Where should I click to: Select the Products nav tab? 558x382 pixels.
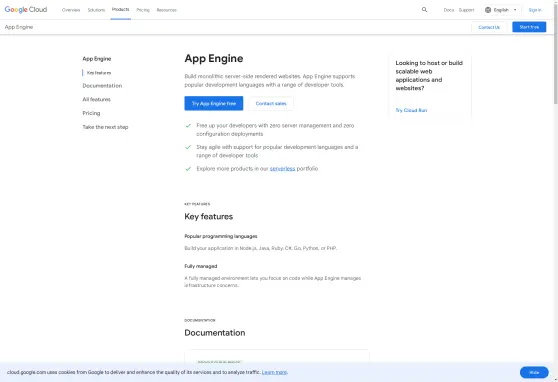(x=120, y=10)
